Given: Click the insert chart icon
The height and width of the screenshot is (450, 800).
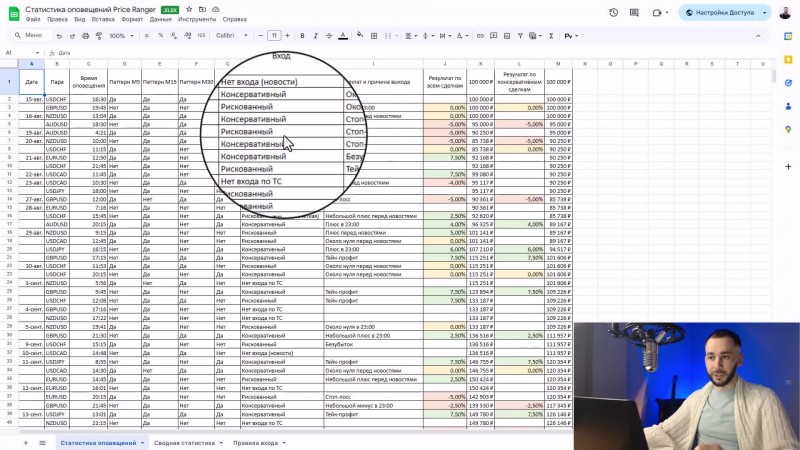Looking at the screenshot, I should tap(507, 36).
